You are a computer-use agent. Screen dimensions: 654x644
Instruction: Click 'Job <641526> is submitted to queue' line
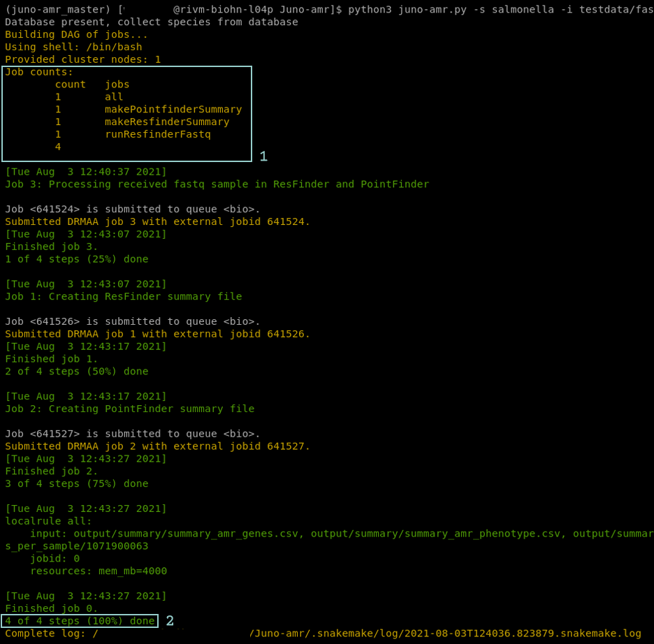tap(133, 322)
